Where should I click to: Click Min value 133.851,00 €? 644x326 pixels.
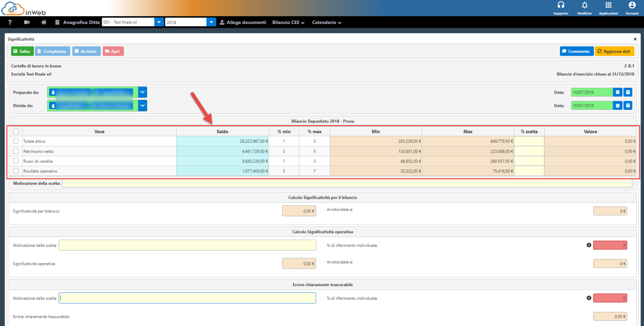(x=409, y=151)
